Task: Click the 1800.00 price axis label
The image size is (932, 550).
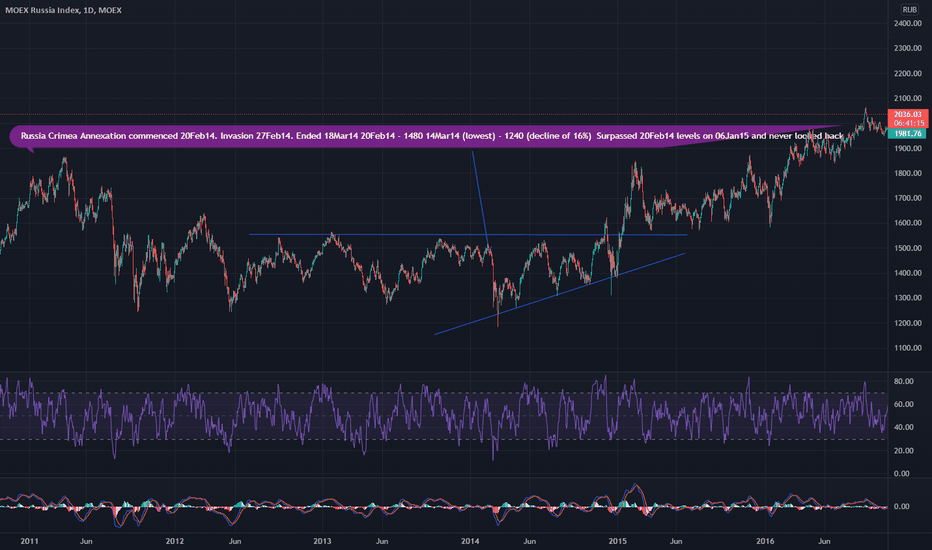Action: [907, 174]
